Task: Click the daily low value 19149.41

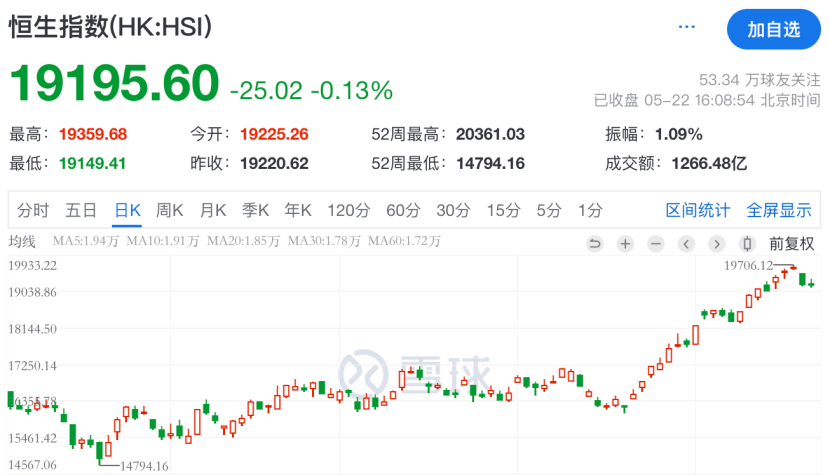Action: pyautogui.click(x=92, y=163)
